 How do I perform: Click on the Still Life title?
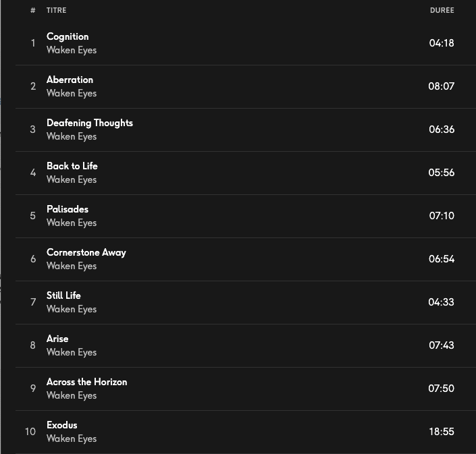(x=63, y=295)
